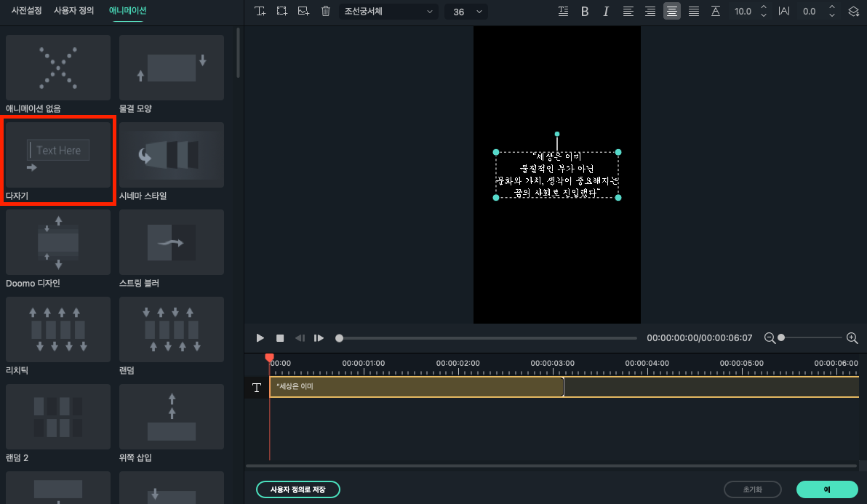Click the bottom-right text box handle

[618, 197]
